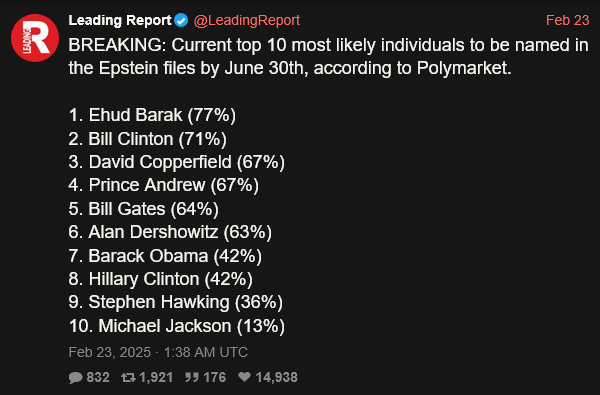
Task: Click the Leading Report display name
Action: click(120, 20)
